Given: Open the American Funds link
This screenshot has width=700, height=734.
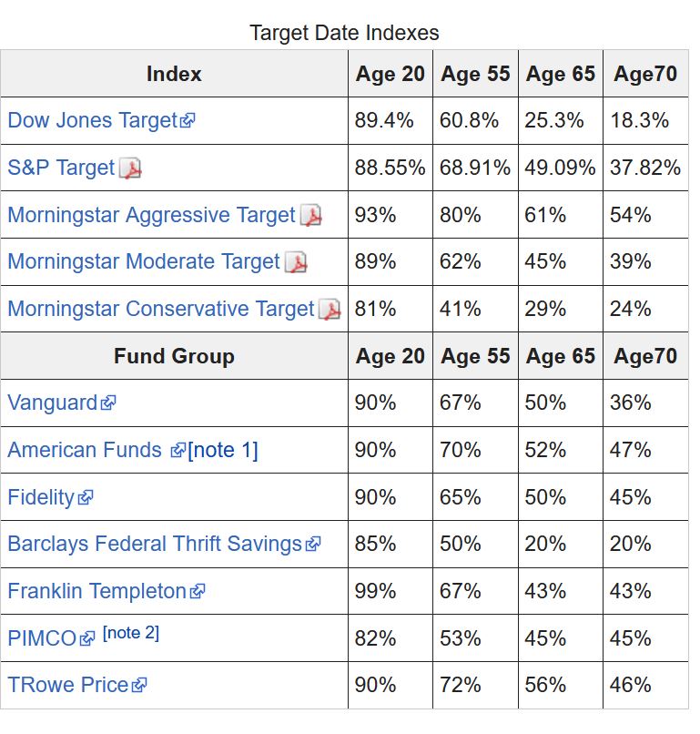Looking at the screenshot, I should pos(84,450).
